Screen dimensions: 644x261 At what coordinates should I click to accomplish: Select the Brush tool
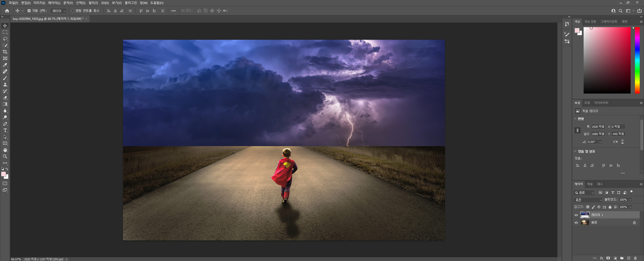point(5,78)
